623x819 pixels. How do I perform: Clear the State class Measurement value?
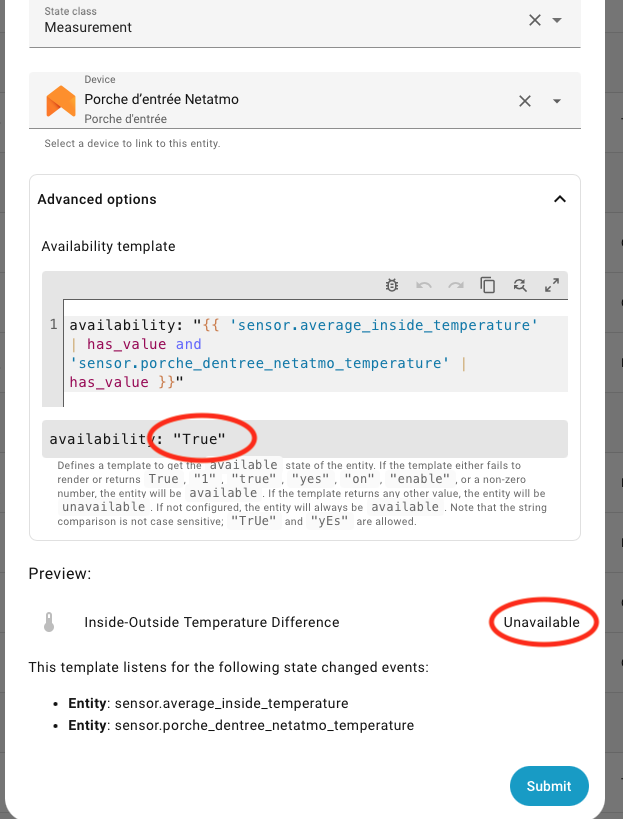(x=534, y=20)
